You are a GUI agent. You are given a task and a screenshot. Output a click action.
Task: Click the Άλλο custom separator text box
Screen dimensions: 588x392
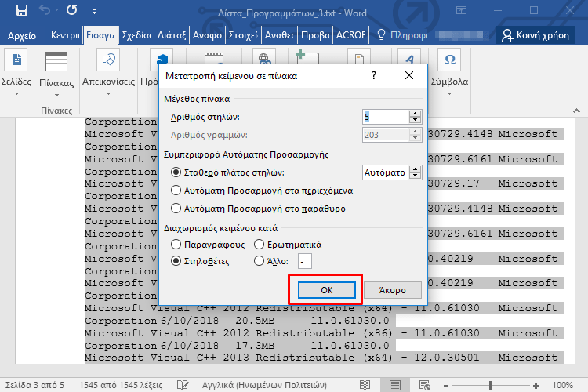click(x=304, y=261)
